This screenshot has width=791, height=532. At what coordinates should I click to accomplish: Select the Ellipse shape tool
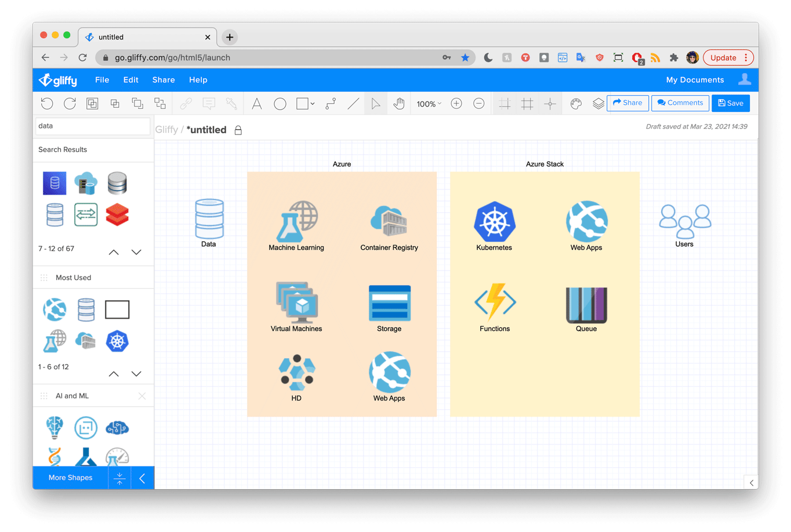click(x=280, y=104)
